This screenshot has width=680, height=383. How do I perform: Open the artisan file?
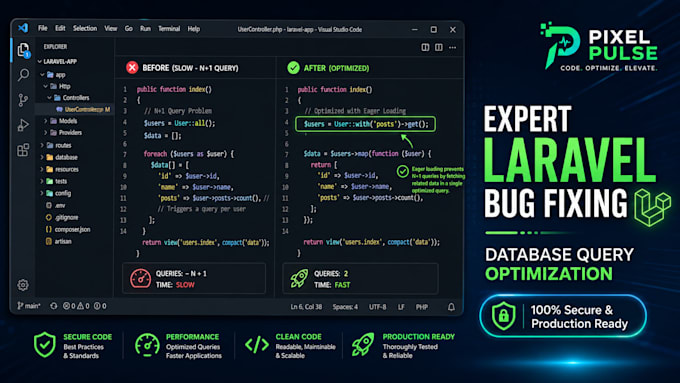tap(59, 241)
